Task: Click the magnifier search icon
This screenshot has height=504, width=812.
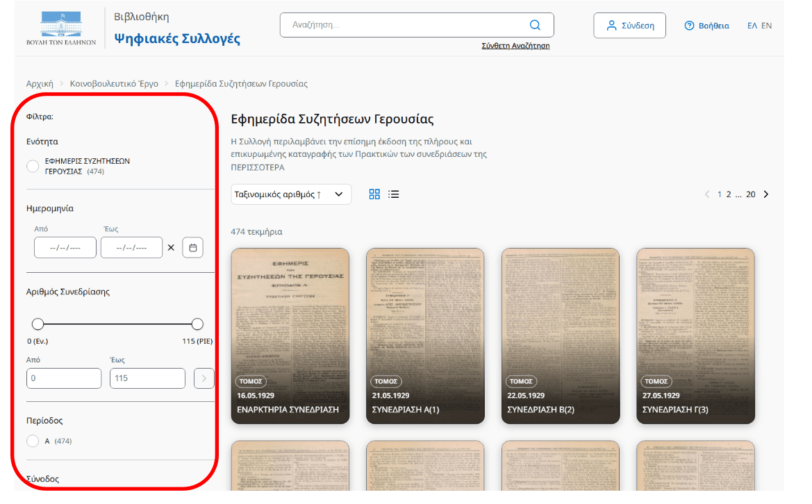Action: (535, 25)
